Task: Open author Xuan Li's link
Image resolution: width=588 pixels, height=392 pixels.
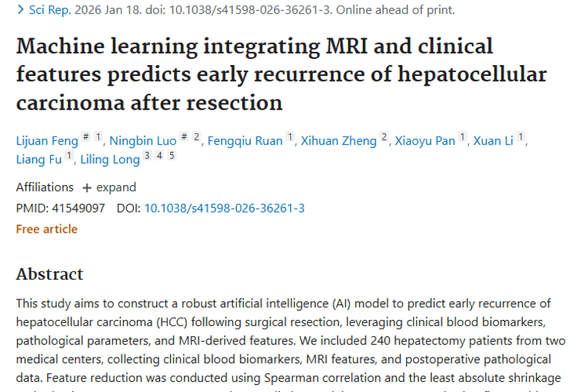Action: 493,141
